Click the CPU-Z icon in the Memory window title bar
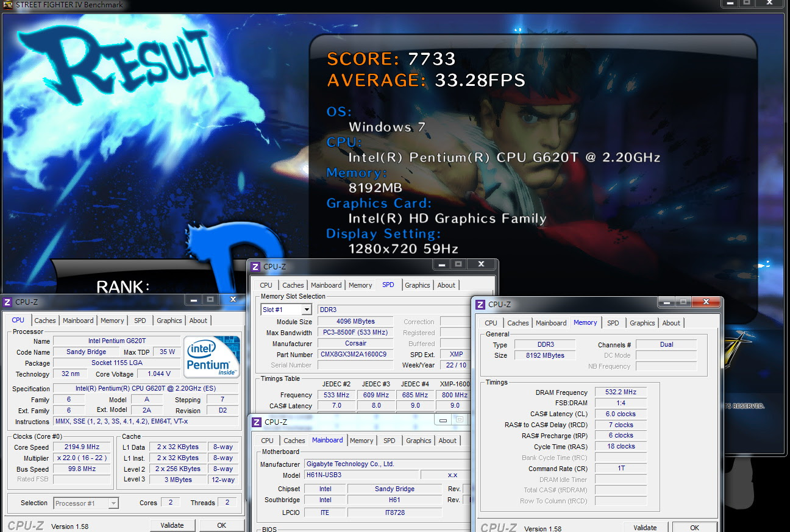Screen dimensions: 790x532 [x=480, y=305]
